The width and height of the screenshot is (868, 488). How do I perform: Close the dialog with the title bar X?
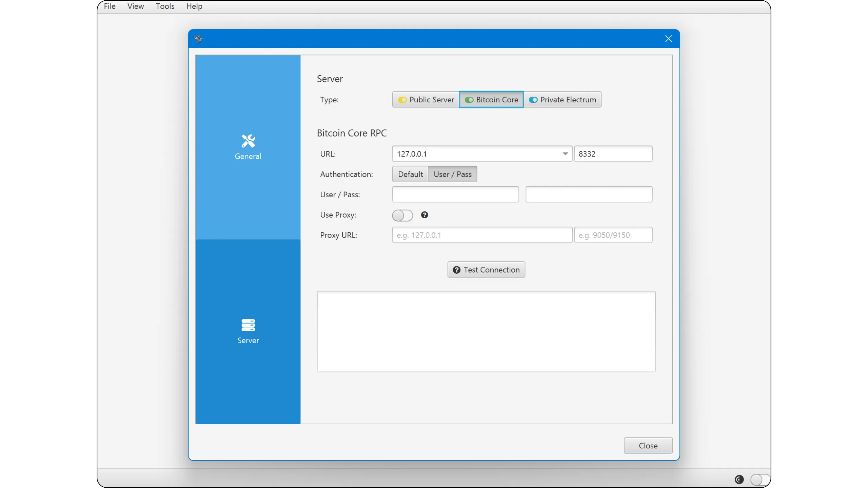point(668,39)
